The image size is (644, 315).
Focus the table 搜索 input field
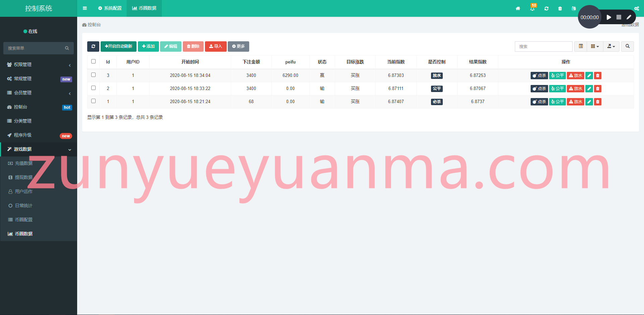(543, 46)
